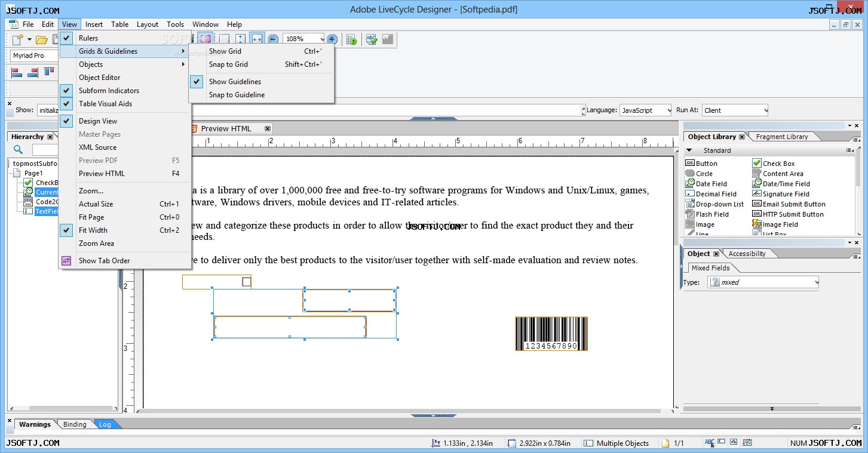
Task: Toggle Subform Indicators menu option
Action: (x=125, y=91)
